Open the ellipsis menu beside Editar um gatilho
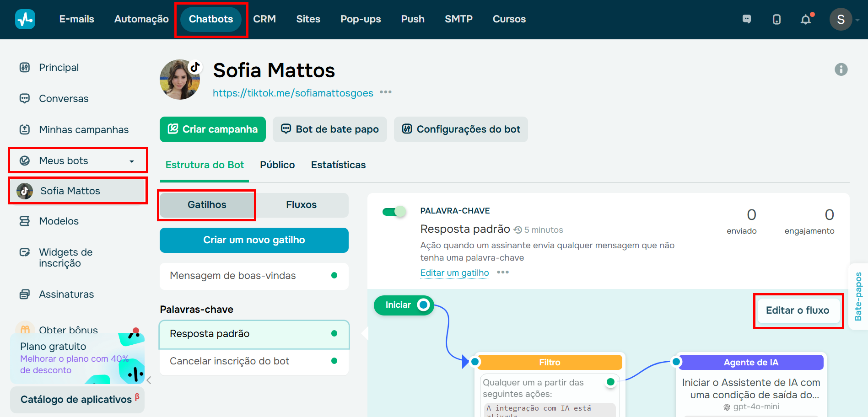Screen dimensions: 868x417 [503, 273]
